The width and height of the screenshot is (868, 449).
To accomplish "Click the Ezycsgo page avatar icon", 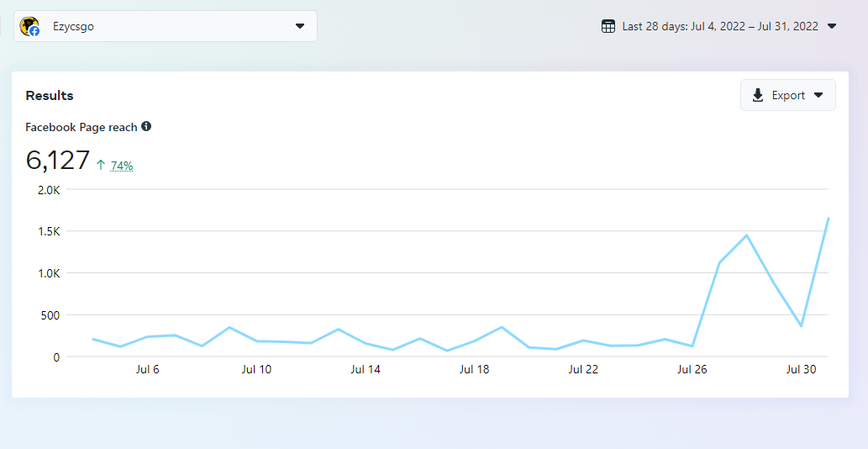I will pos(29,26).
